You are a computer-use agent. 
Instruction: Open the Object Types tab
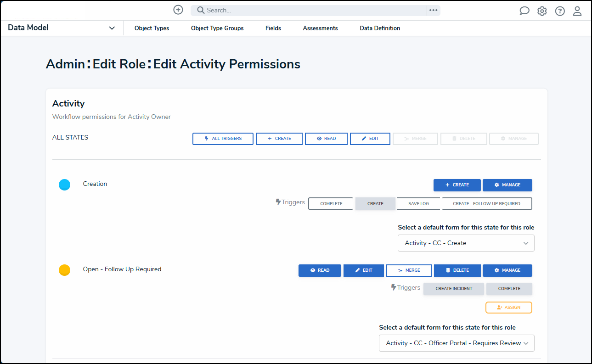[152, 28]
